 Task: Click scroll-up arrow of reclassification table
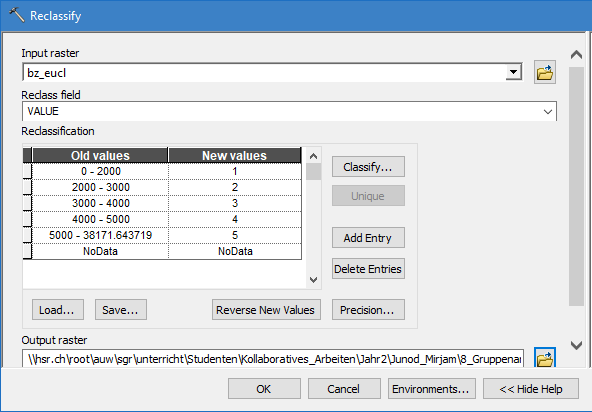313,156
